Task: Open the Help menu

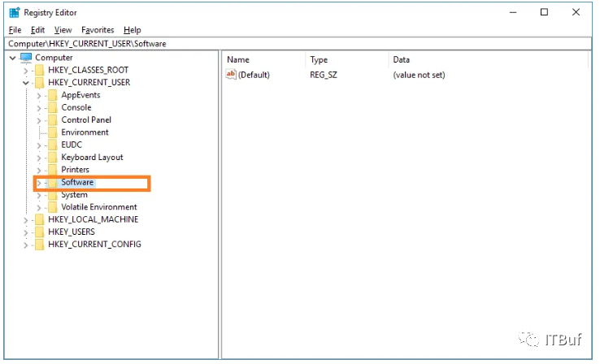Action: click(132, 30)
